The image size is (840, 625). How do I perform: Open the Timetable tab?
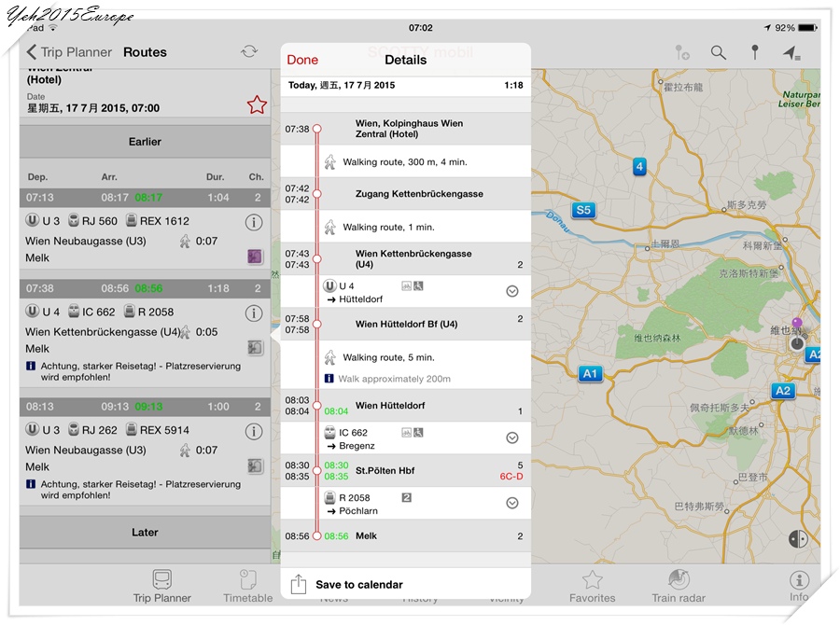247,587
